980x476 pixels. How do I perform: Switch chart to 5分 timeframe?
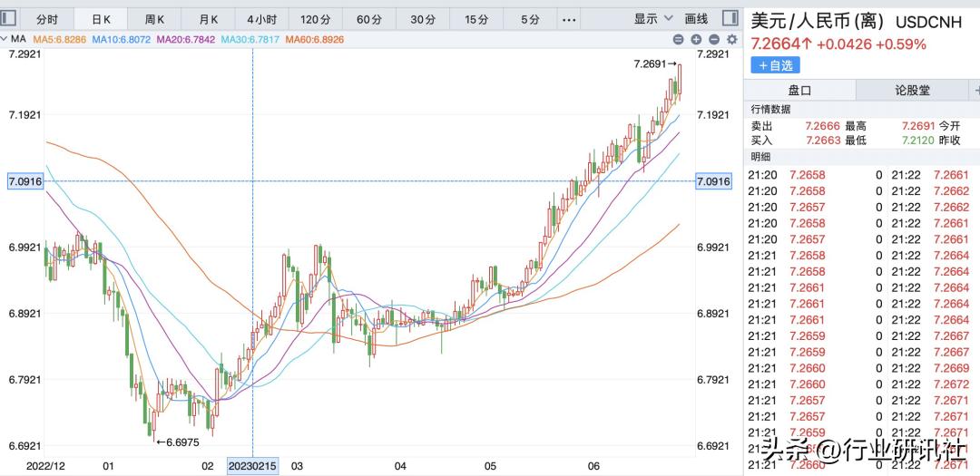tap(530, 19)
